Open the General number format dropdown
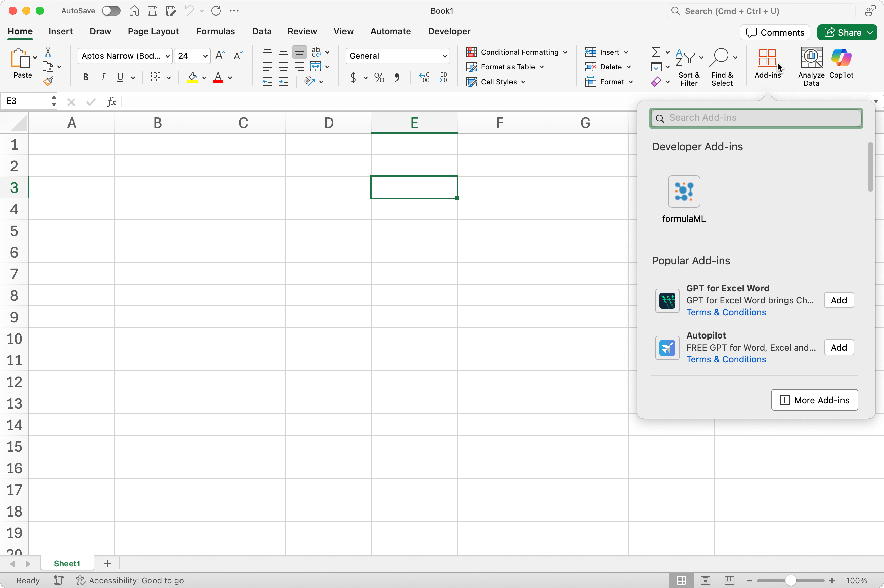Image resolution: width=884 pixels, height=588 pixels. tap(444, 56)
